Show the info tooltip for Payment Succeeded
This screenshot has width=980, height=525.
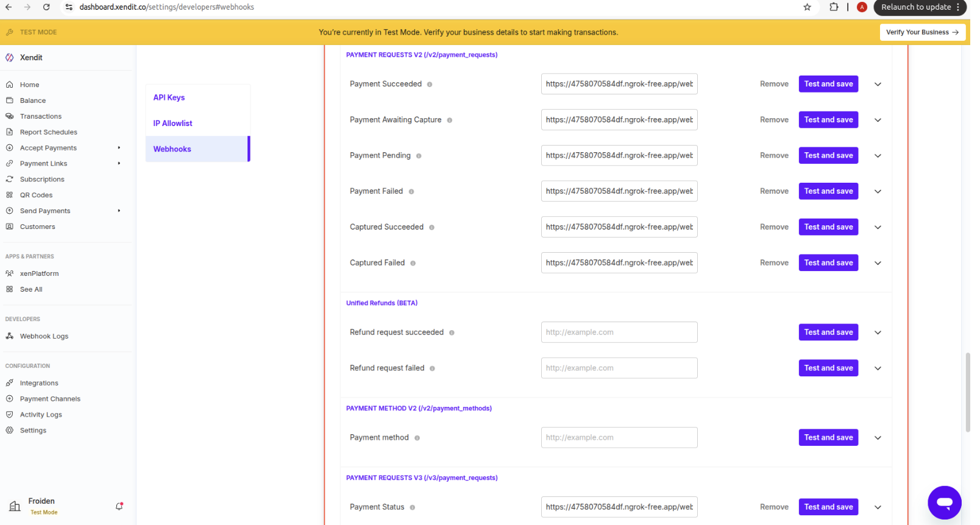(430, 85)
